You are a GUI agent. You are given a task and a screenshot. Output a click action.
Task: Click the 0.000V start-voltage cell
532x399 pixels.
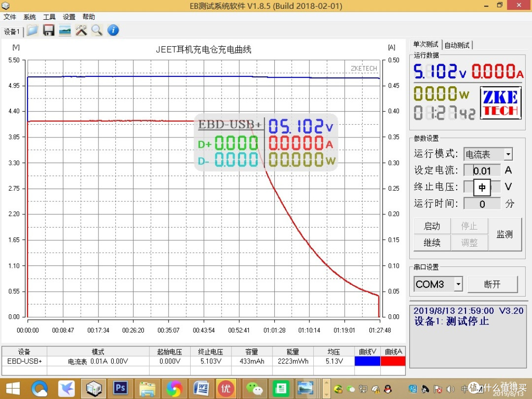click(x=169, y=361)
